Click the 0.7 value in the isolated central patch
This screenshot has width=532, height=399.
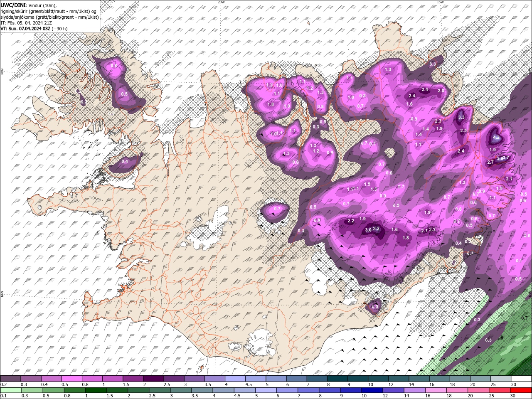click(x=278, y=209)
